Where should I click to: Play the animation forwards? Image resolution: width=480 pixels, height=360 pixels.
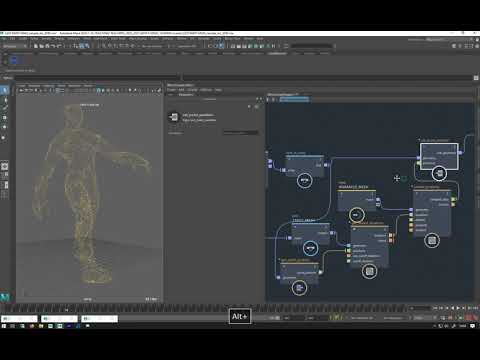pyautogui.click(x=458, y=308)
